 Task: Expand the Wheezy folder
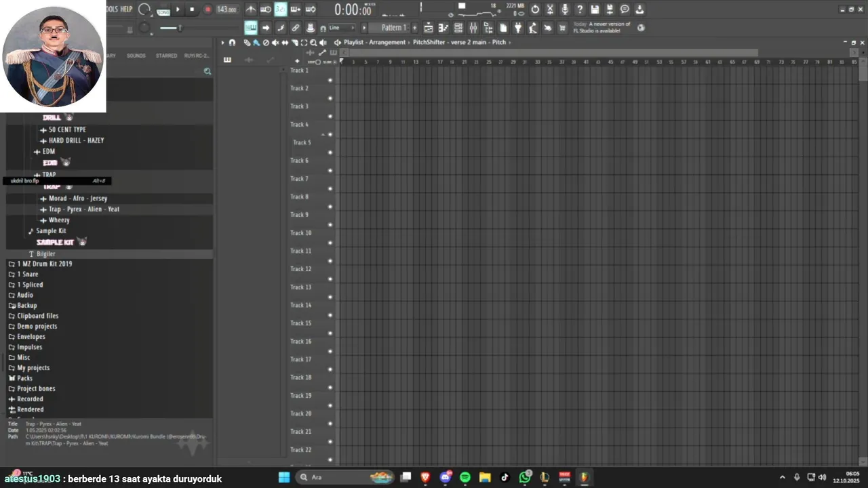(59, 220)
